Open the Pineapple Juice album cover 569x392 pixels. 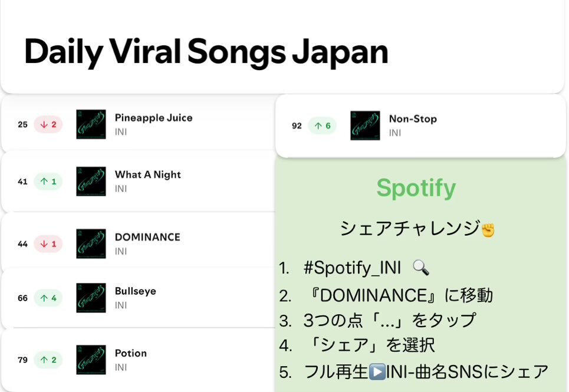91,124
